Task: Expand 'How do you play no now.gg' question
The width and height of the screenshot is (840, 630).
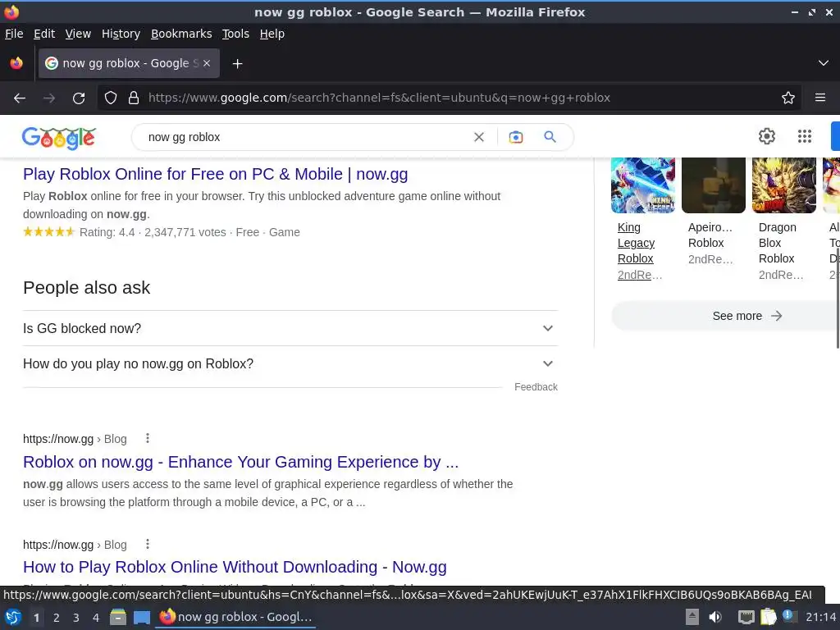Action: pos(290,363)
